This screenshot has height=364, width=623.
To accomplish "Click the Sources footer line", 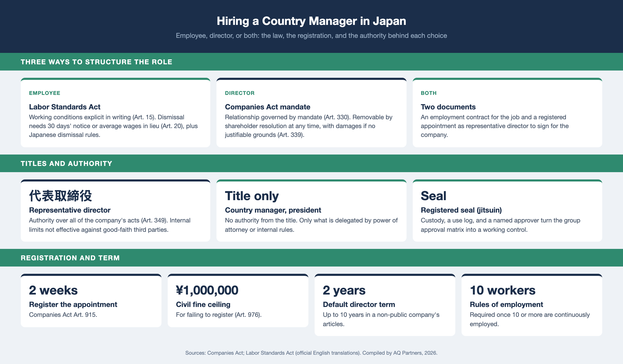I will coord(311,353).
